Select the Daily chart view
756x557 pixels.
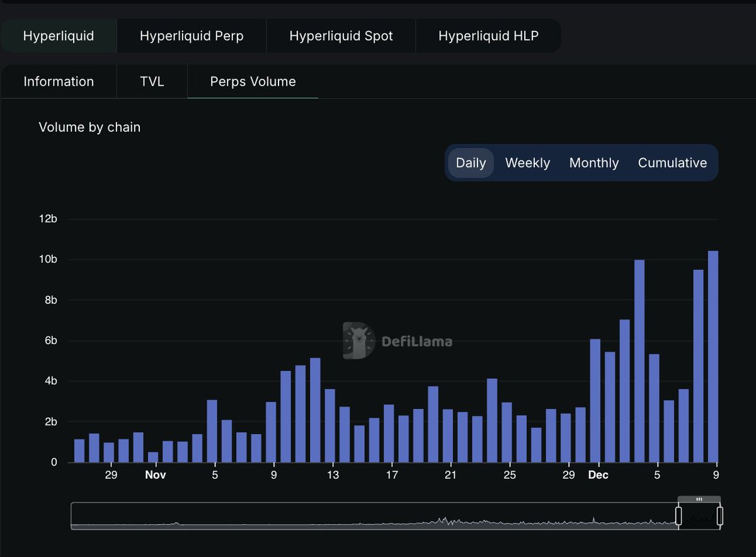(471, 163)
